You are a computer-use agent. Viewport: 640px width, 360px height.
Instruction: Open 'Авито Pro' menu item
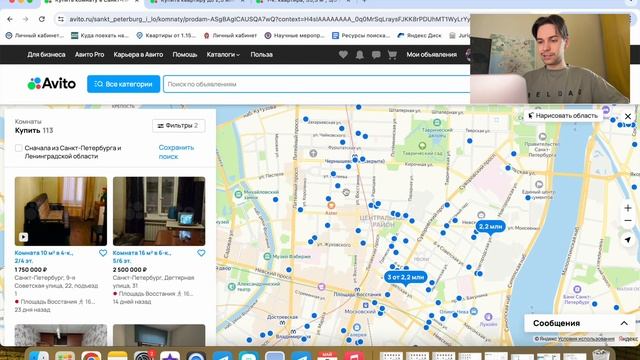(x=89, y=54)
